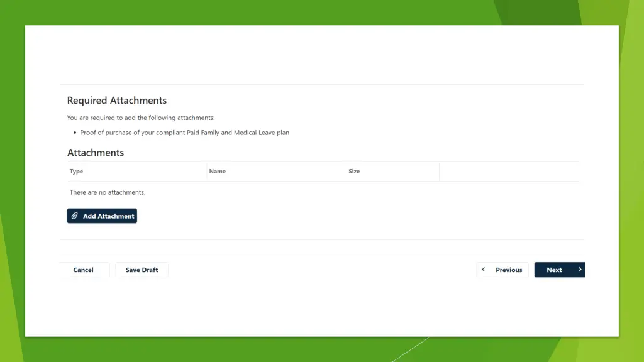Screen dimensions: 644x362
Task: Click the divider between Type and Name columns
Action: point(207,172)
